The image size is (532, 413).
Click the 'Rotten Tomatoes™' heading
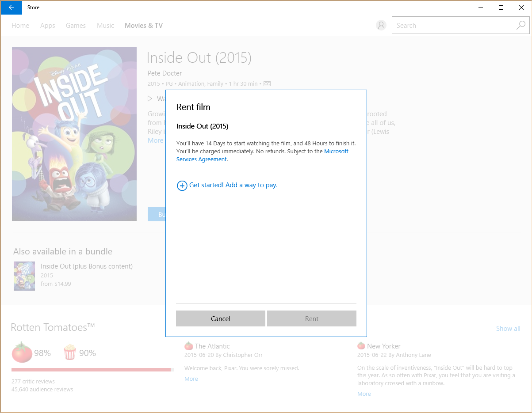[53, 327]
